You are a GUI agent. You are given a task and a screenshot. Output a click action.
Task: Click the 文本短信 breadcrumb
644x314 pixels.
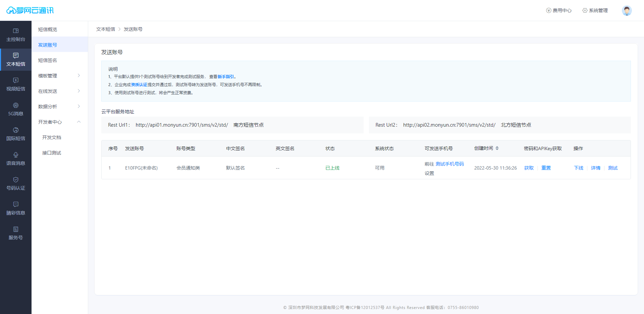pyautogui.click(x=106, y=29)
